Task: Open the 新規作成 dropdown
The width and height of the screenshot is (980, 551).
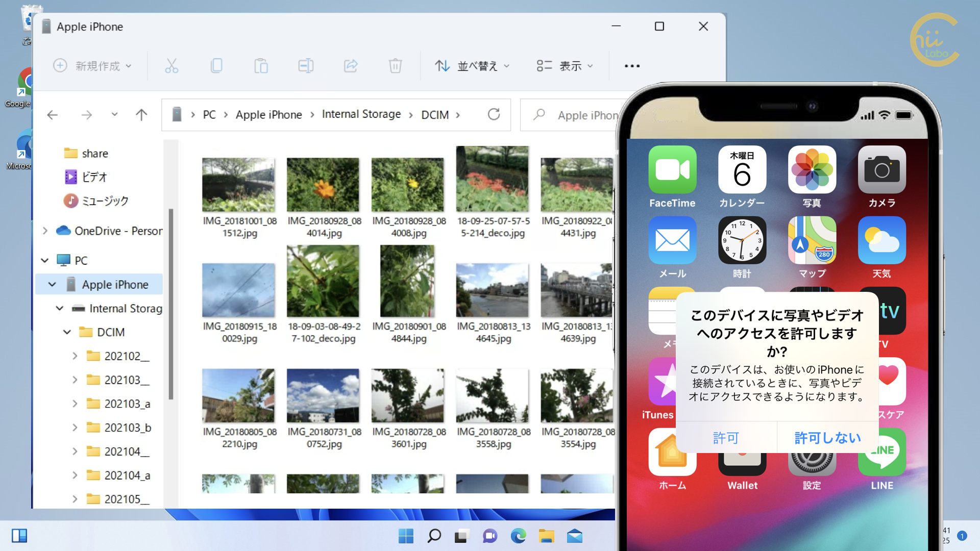Action: point(92,66)
